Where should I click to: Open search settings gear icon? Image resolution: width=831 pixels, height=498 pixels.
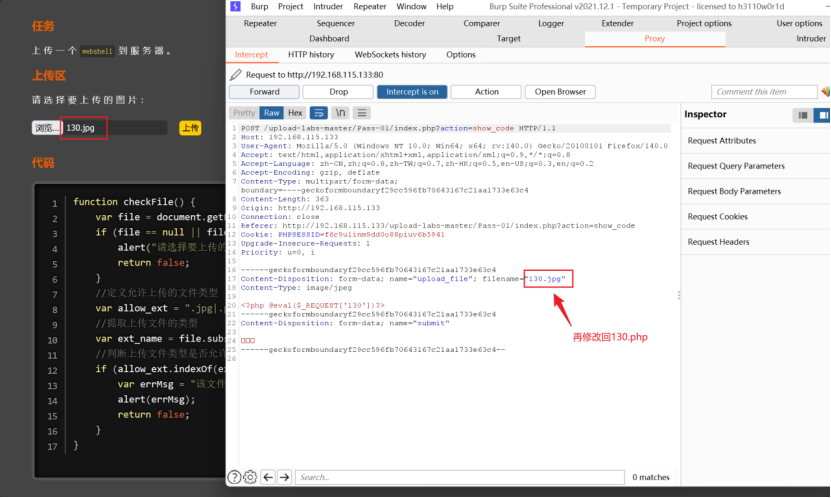(x=250, y=477)
